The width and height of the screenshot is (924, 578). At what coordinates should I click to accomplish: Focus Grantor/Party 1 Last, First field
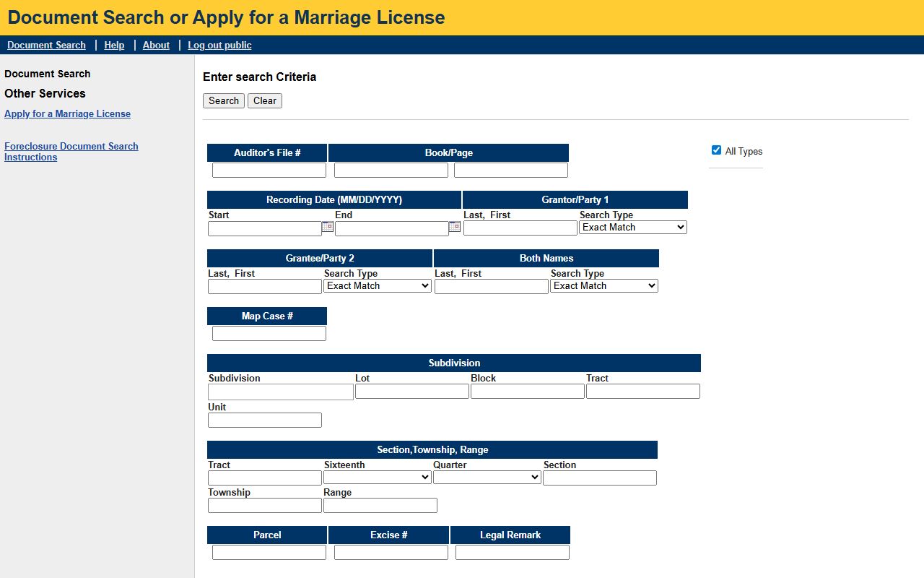(520, 228)
